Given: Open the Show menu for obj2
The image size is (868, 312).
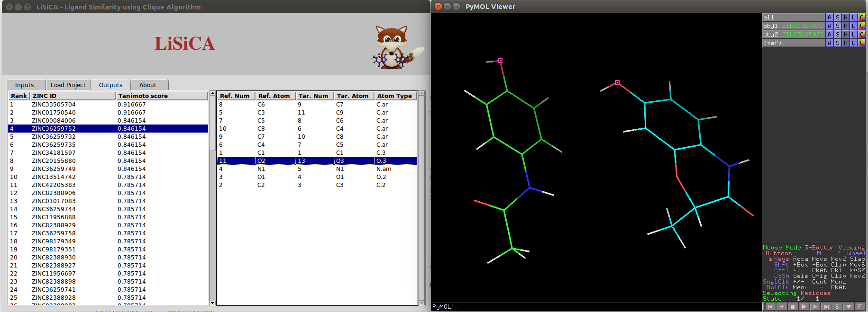Looking at the screenshot, I should point(837,35).
